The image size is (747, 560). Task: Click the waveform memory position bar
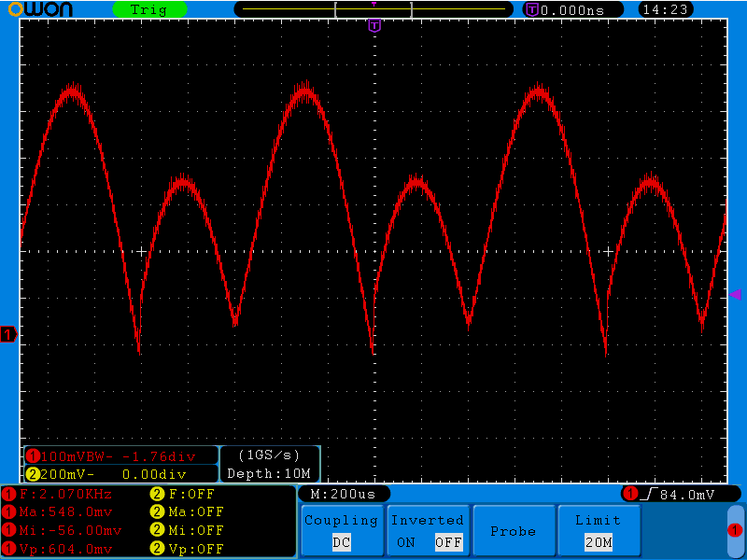click(x=373, y=9)
